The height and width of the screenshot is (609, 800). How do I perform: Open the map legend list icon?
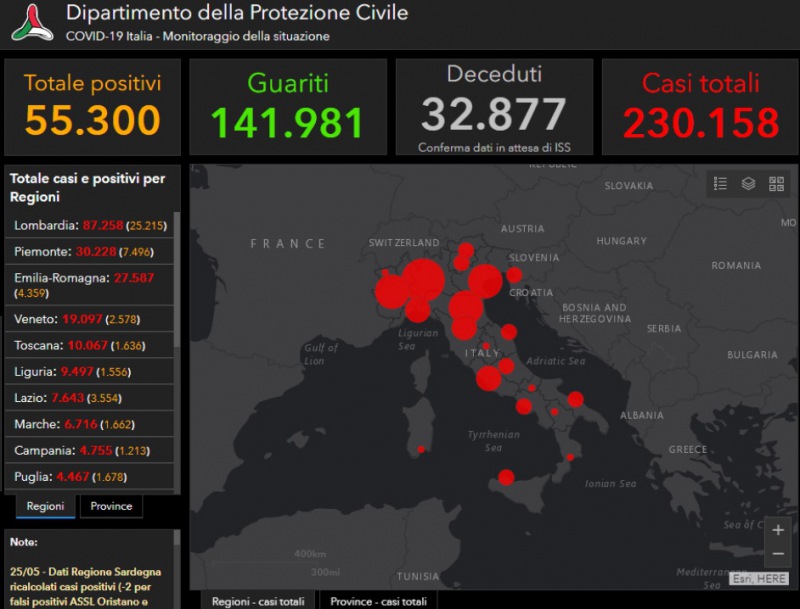coord(720,184)
